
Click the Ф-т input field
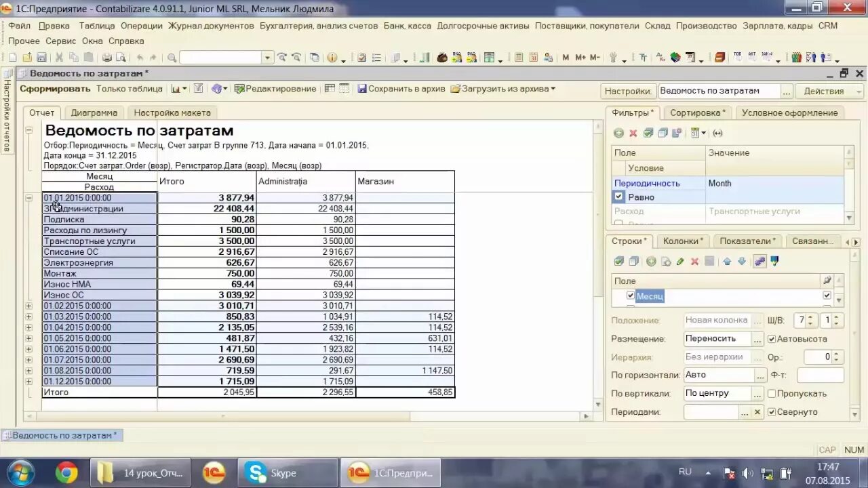[x=820, y=375]
